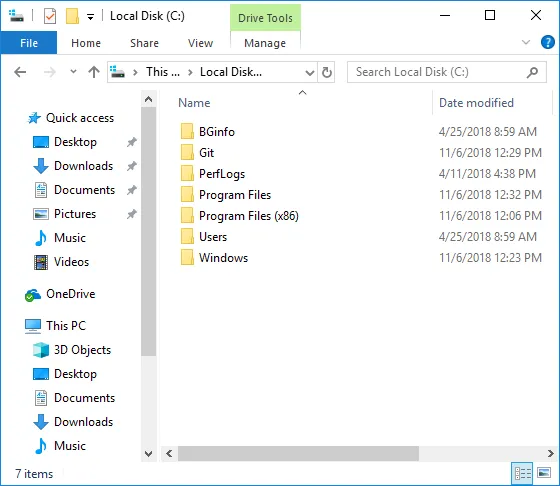Open Help with the question mark icon

point(548,42)
